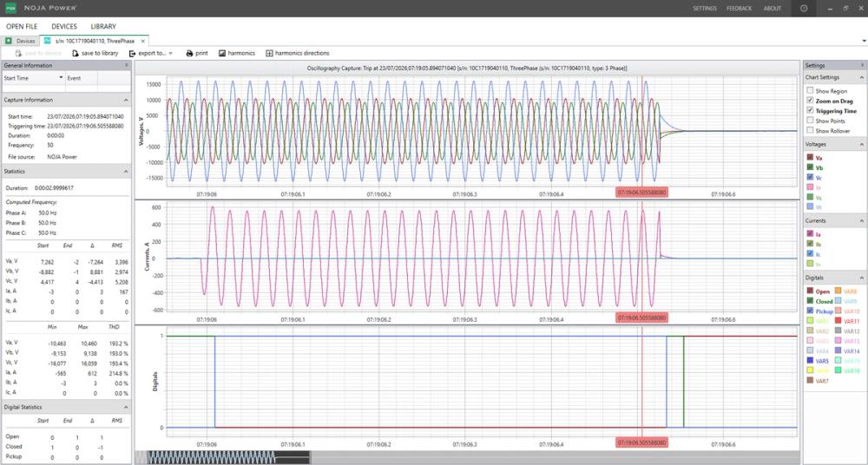868x465 pixels.
Task: Click the NOJA Power logo icon
Action: click(11, 9)
